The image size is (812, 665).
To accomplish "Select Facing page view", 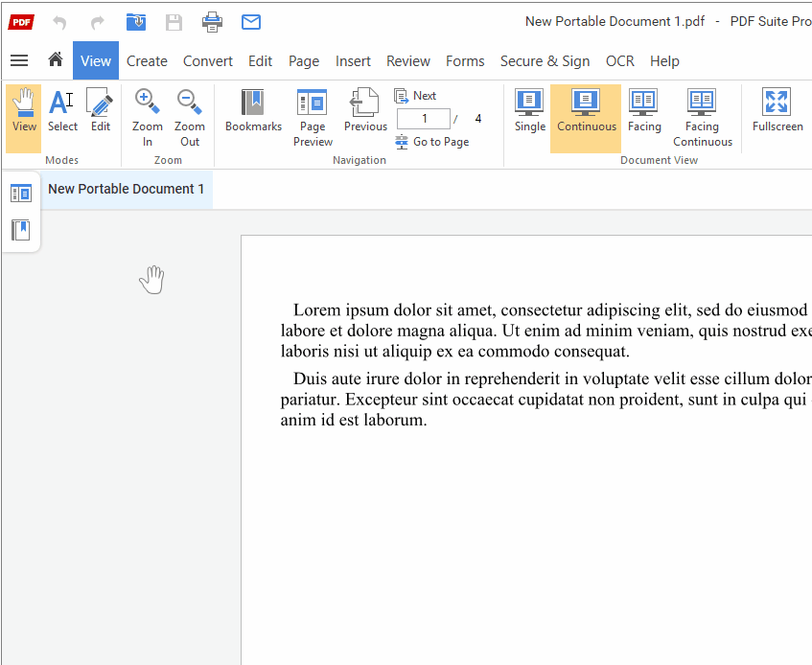I will (x=644, y=111).
